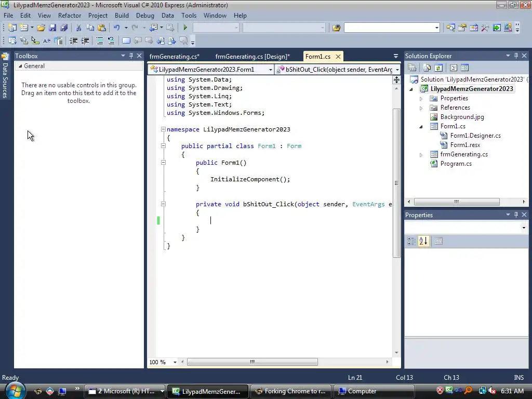
Task: Open Computer window from taskbar
Action: pos(374,391)
